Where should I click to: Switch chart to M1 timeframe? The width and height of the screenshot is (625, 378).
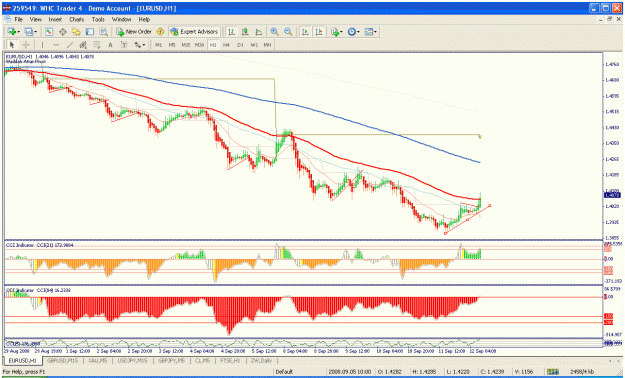159,45
